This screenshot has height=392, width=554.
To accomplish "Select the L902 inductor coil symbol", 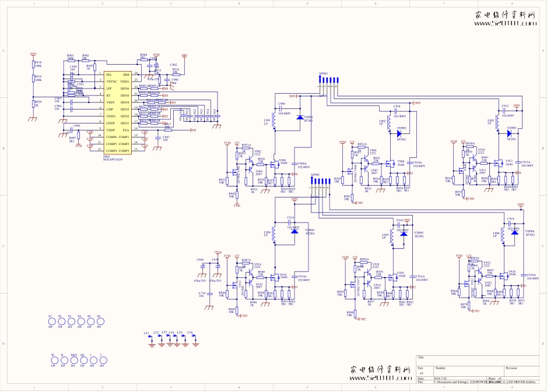I will coord(389,121).
